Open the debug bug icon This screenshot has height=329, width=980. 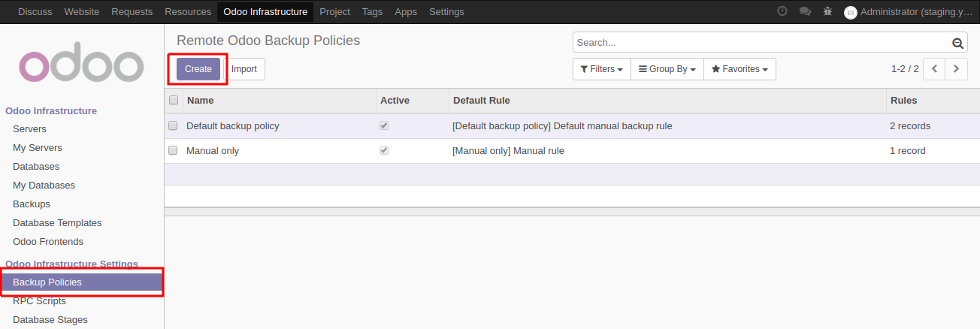827,11
